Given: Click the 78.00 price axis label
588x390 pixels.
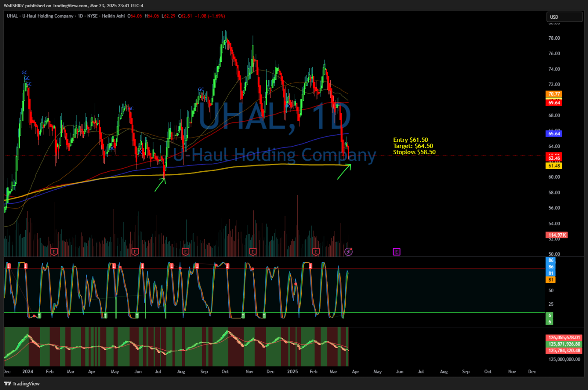Looking at the screenshot, I should tap(554, 38).
